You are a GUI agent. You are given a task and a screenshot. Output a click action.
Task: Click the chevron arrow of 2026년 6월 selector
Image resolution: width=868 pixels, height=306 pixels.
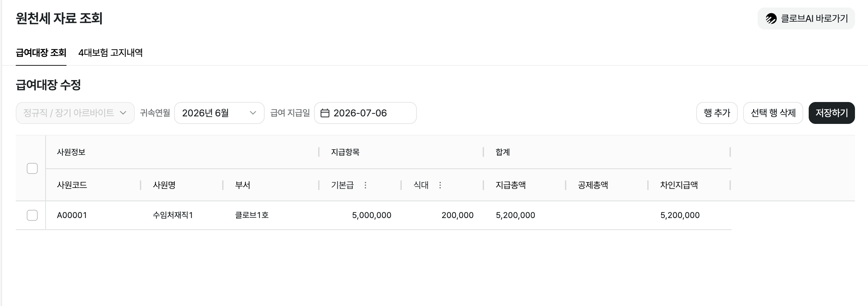click(x=253, y=113)
